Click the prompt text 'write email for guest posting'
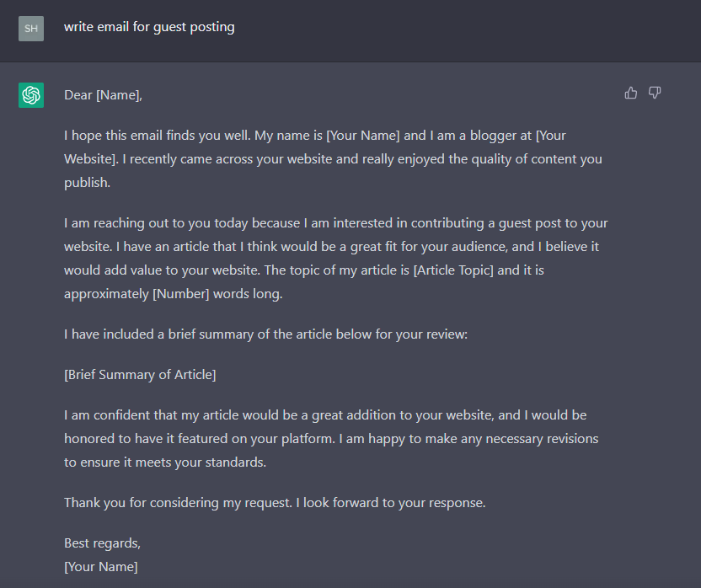Image resolution: width=701 pixels, height=588 pixels. (x=149, y=27)
